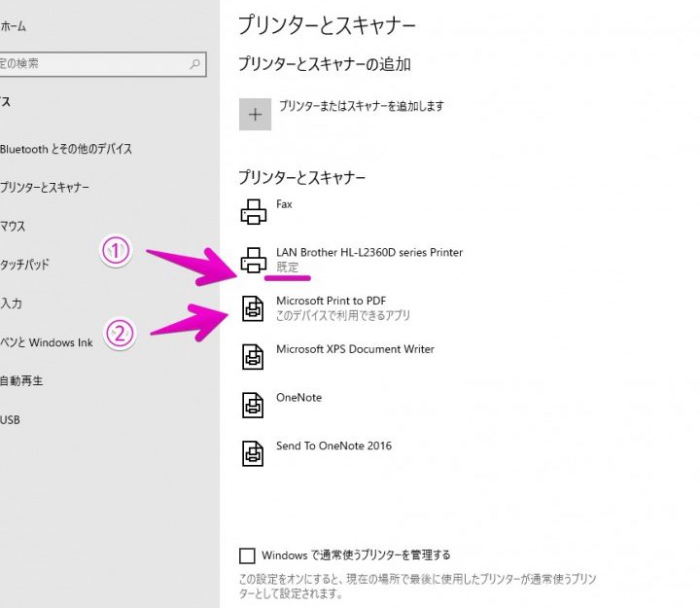Open 'ペンと Windows Ink' in the sidebar
This screenshot has height=608, width=700.
point(47,342)
